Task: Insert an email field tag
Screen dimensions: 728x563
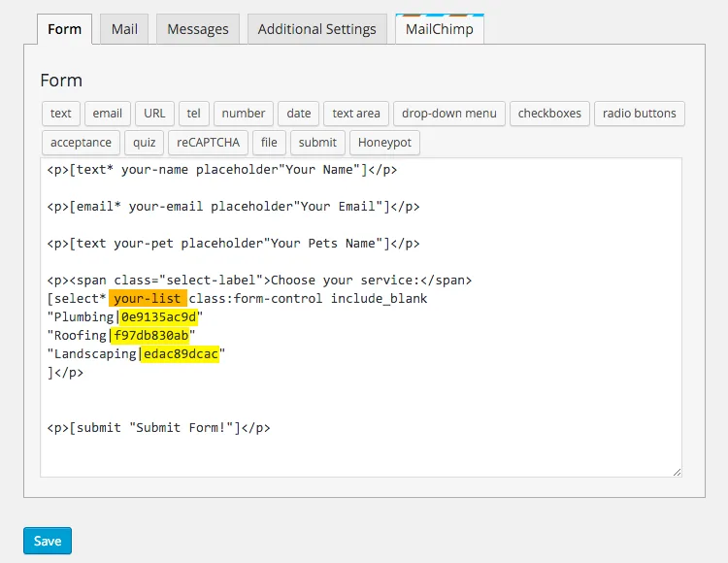Action: pos(108,114)
